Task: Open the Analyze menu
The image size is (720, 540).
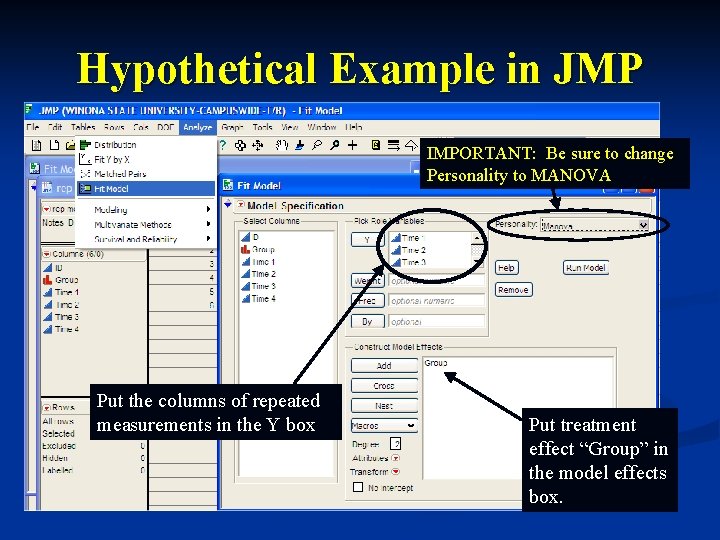Action: (x=197, y=127)
